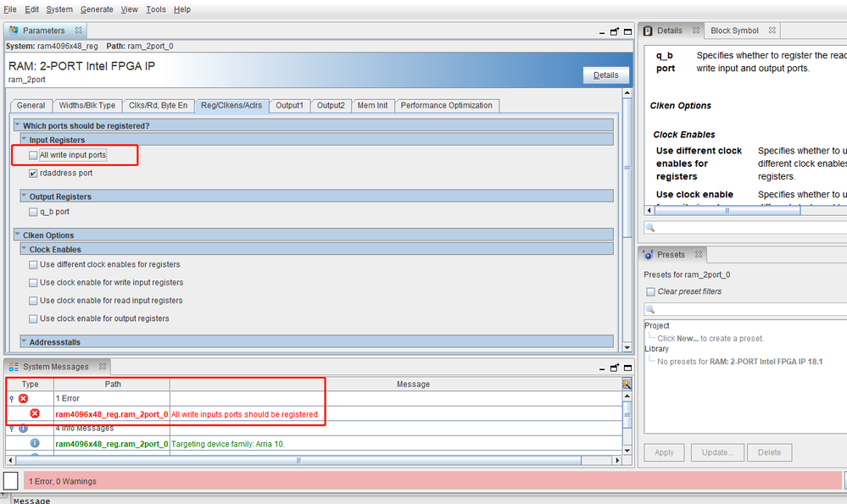Collapse the Clock Enables group
847x504 pixels.
(24, 248)
